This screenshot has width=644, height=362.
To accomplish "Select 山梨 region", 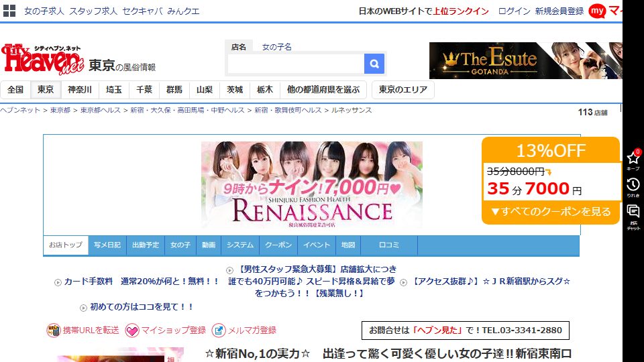I will 205,90.
